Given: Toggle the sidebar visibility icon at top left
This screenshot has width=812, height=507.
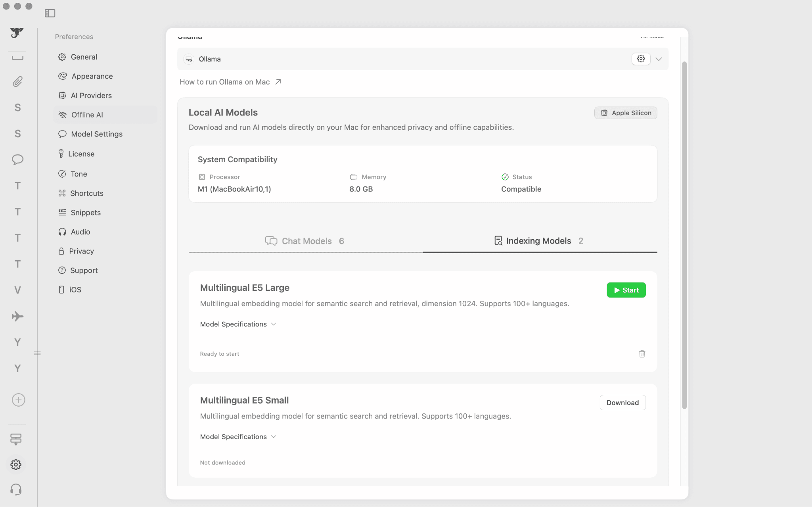Looking at the screenshot, I should tap(50, 13).
